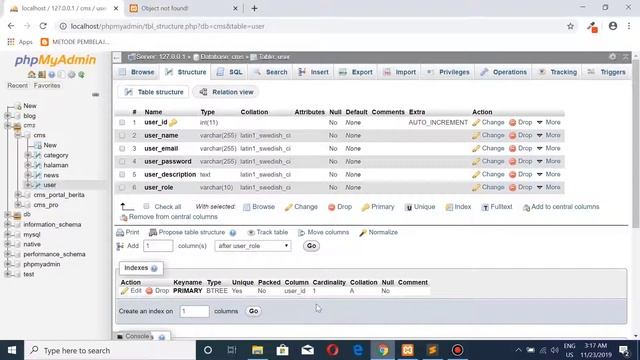Click the Add columns number field
The width and height of the screenshot is (640, 360).
pyautogui.click(x=158, y=246)
